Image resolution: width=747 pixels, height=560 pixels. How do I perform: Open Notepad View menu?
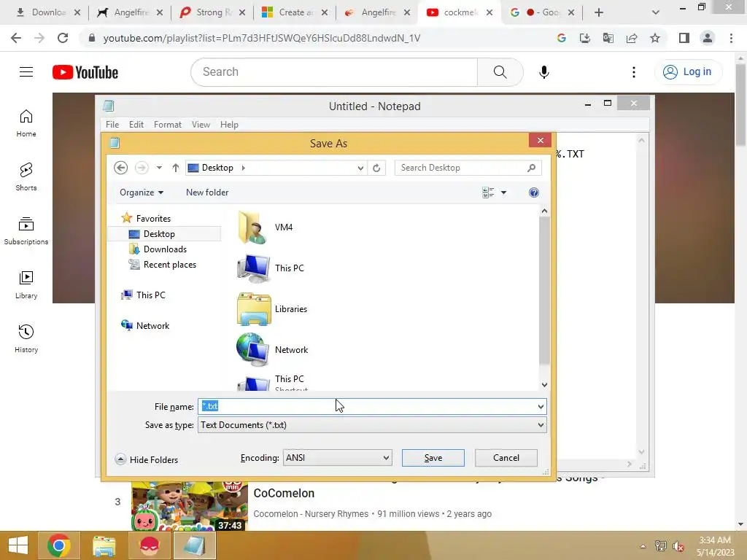tap(201, 124)
